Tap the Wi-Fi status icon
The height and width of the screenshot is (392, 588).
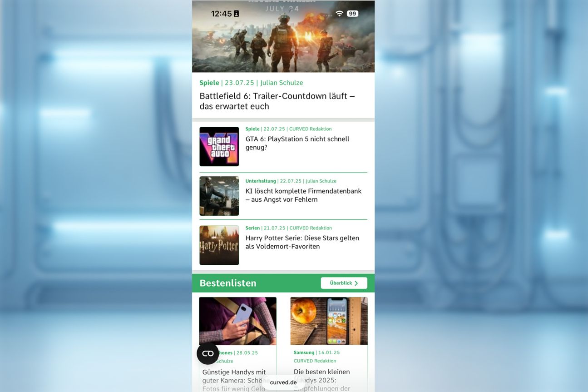(339, 14)
